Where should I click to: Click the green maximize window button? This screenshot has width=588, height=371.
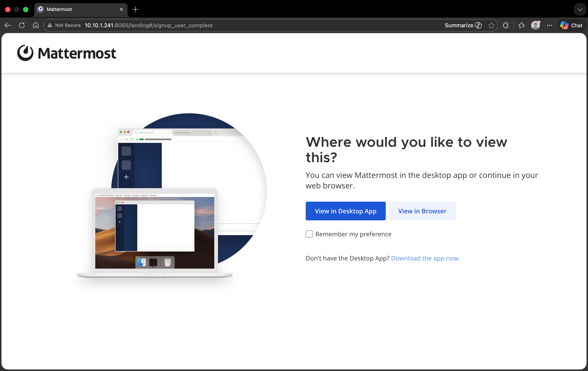coord(26,10)
